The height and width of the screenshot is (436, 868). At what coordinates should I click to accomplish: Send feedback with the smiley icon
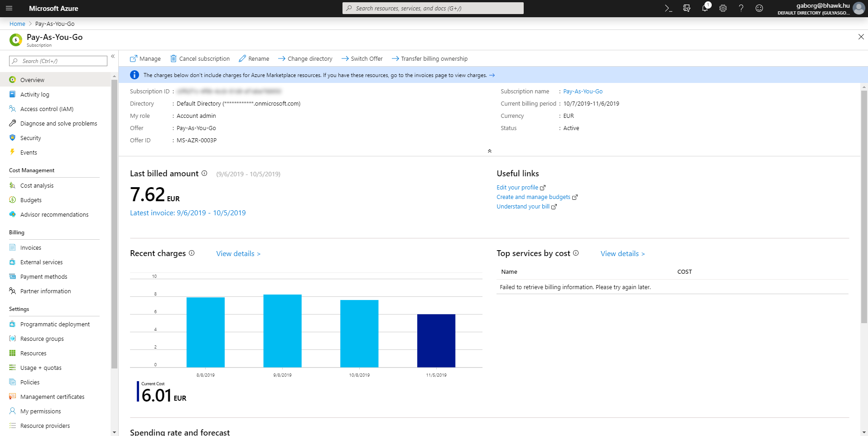click(x=759, y=8)
